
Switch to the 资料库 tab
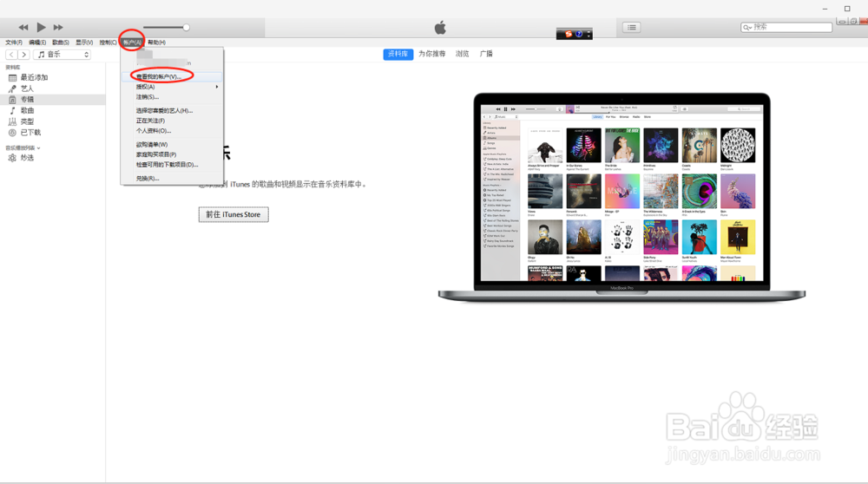[398, 54]
